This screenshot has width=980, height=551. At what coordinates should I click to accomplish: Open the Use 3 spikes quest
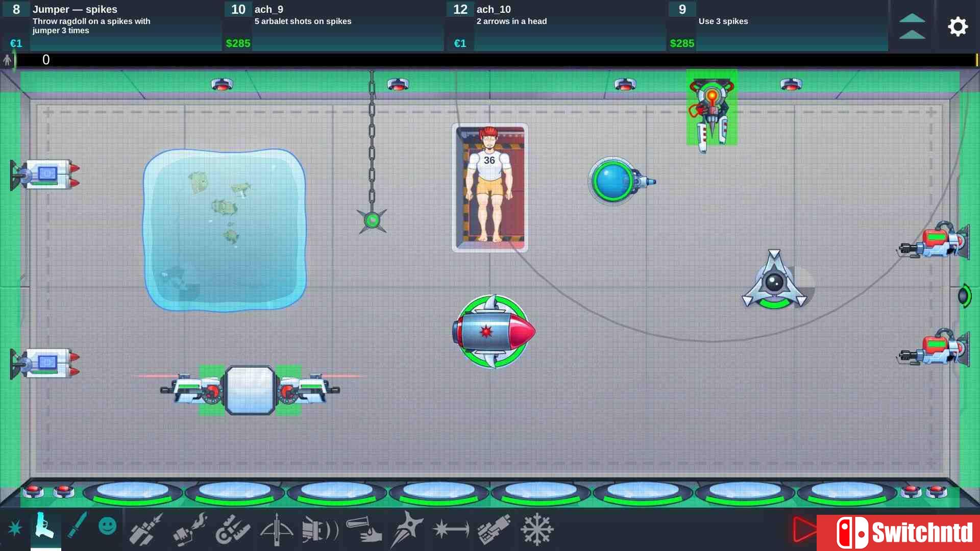tap(778, 26)
